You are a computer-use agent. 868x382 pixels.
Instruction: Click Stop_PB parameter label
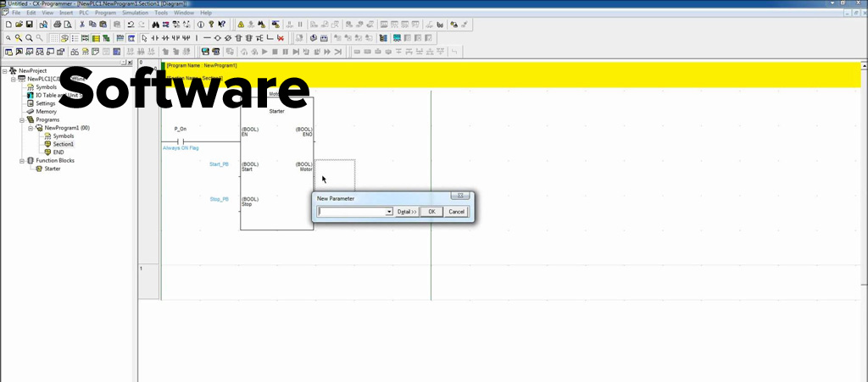(220, 199)
